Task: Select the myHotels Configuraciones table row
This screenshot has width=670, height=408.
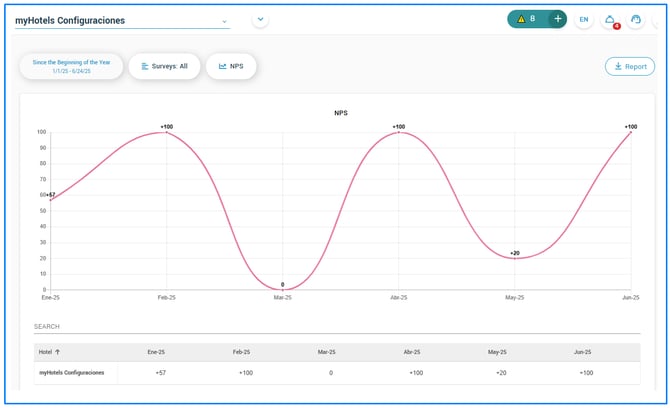Action: coord(337,373)
